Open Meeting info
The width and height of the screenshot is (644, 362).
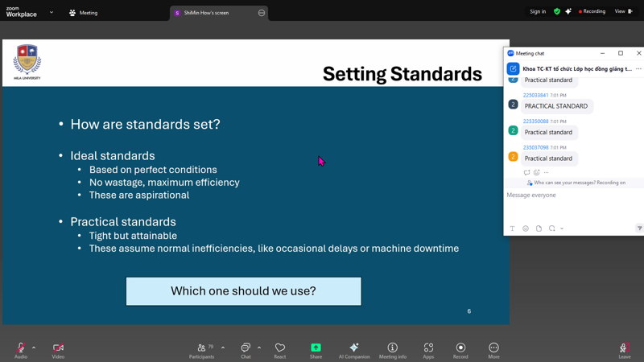[x=392, y=348]
